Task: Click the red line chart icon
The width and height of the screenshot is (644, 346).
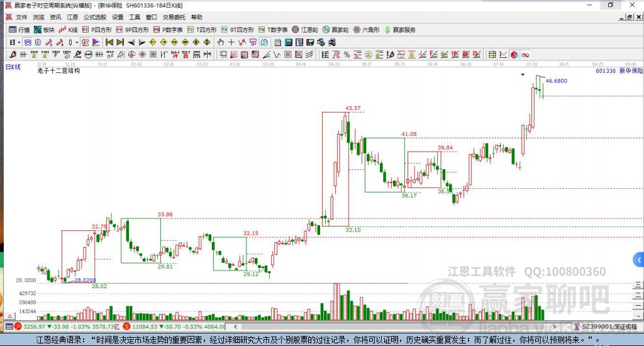Action: click(x=60, y=42)
